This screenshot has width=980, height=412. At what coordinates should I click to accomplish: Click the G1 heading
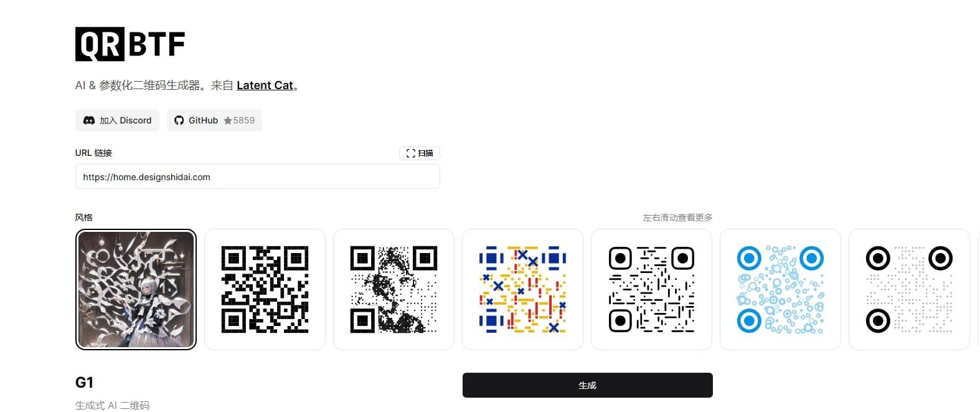[x=84, y=382]
